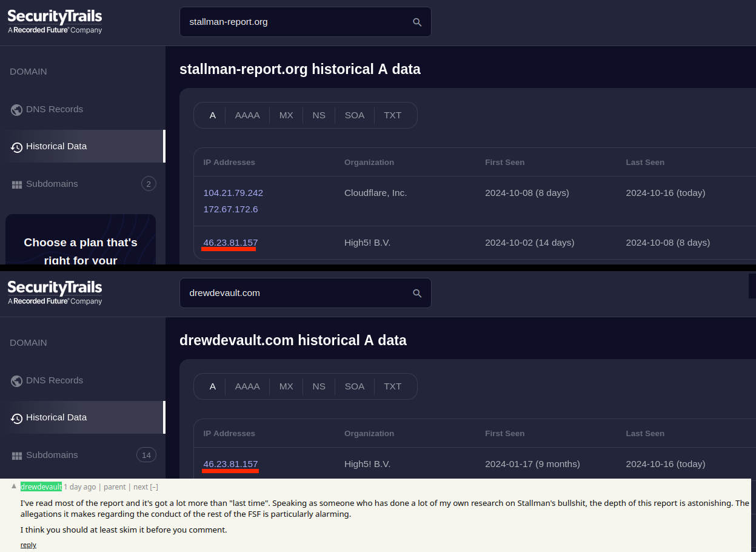Click first seen date 2024-10-02 (14 days)
Viewport: 756px width, 552px height.
tap(530, 243)
